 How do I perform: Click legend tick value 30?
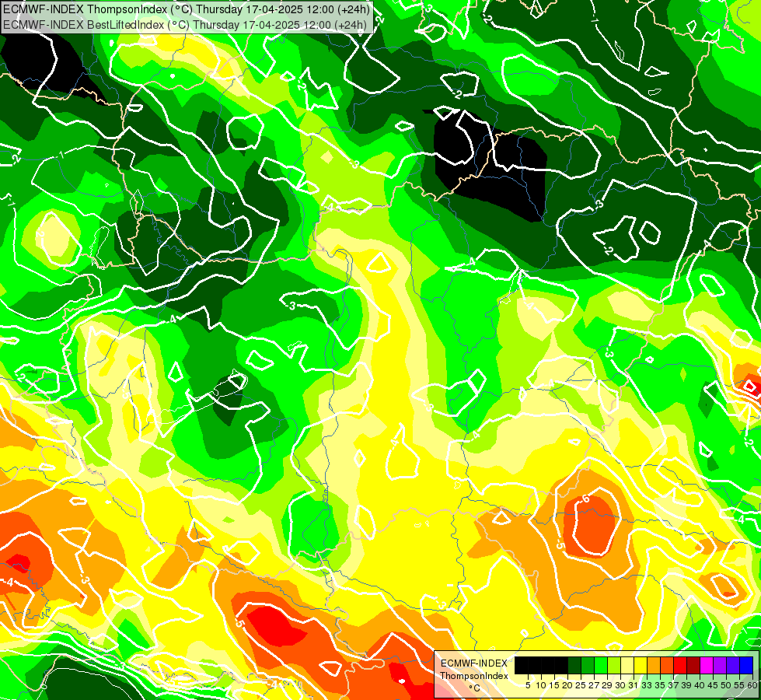coord(620,685)
